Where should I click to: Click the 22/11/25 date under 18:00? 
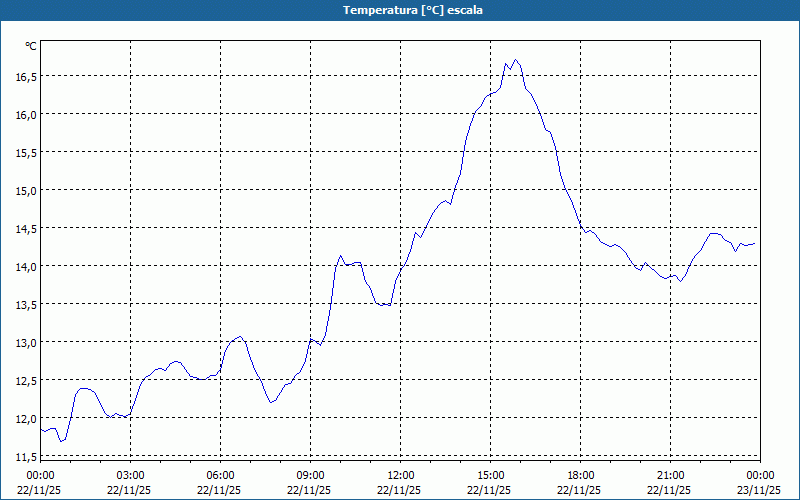tap(579, 490)
